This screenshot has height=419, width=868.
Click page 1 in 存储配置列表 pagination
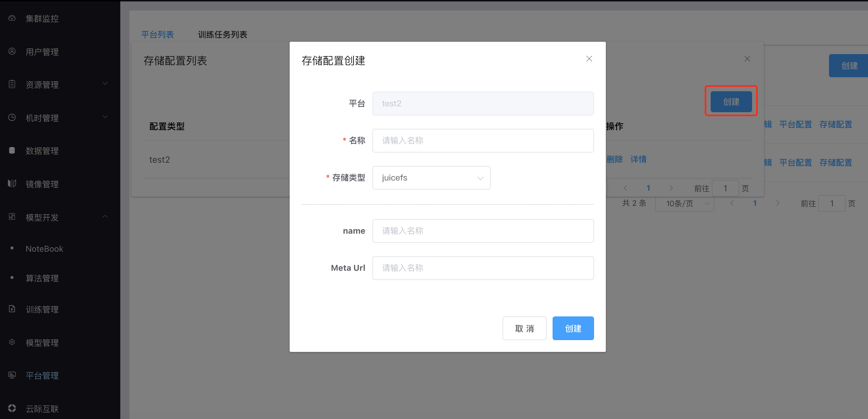tap(648, 188)
